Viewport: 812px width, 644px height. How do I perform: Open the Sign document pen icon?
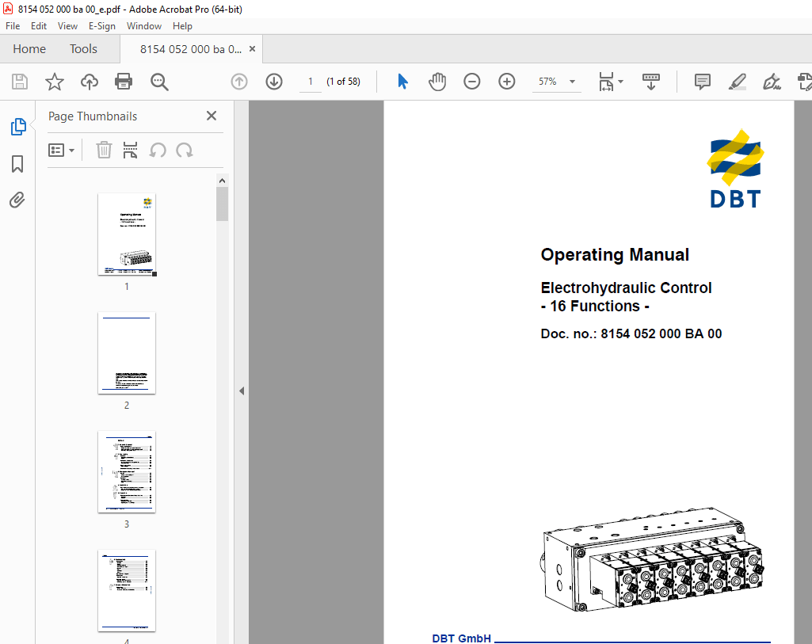tap(772, 82)
